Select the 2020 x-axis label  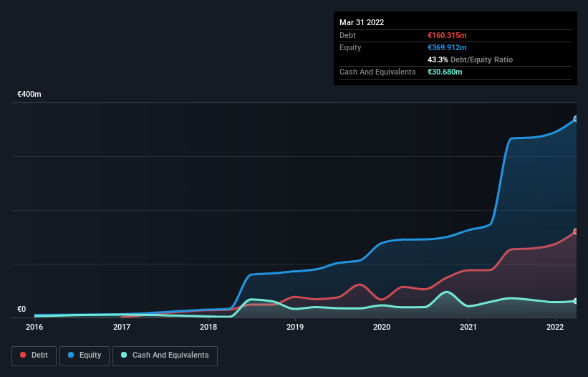click(x=382, y=327)
